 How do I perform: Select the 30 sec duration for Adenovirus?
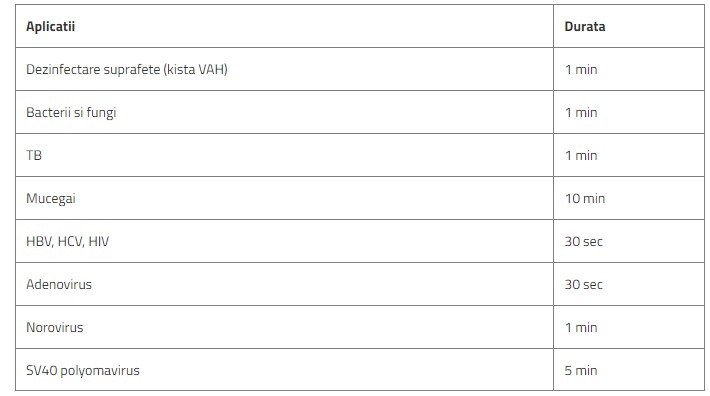[x=584, y=284]
